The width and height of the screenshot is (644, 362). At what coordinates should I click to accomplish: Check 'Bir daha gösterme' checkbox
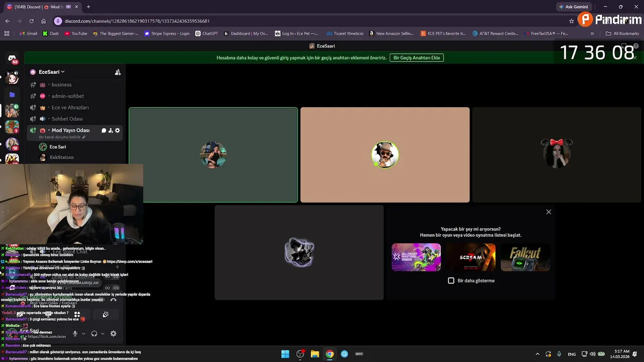(451, 281)
